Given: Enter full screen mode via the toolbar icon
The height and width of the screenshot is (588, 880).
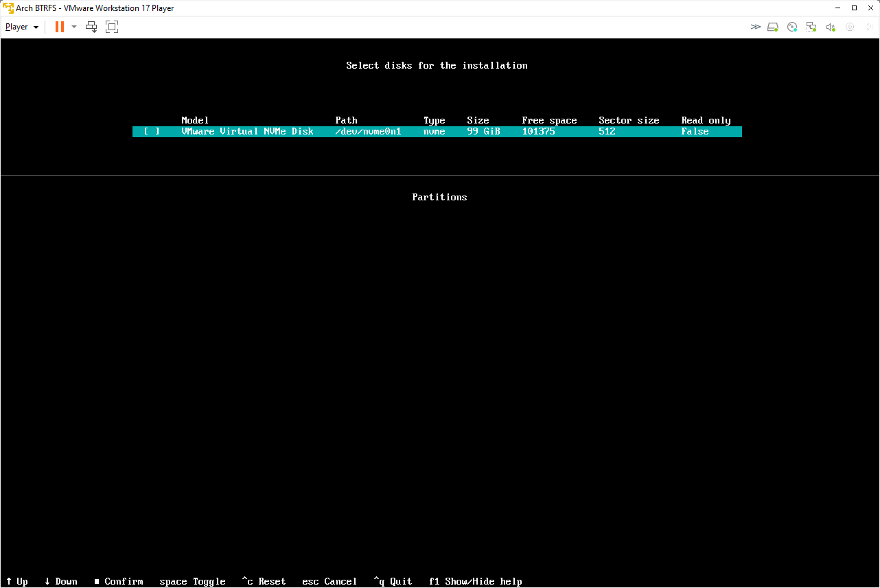Looking at the screenshot, I should (112, 27).
